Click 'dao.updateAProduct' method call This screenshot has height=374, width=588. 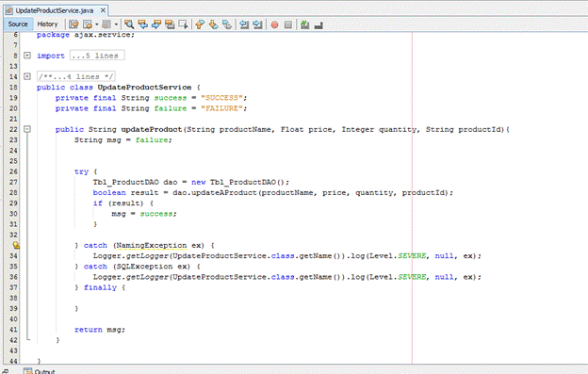click(215, 192)
